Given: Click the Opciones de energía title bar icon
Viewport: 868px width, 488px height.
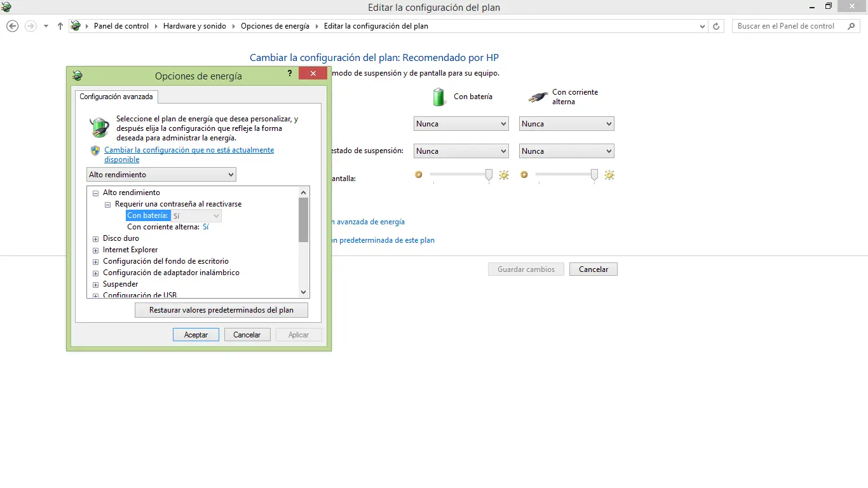Looking at the screenshot, I should (78, 76).
